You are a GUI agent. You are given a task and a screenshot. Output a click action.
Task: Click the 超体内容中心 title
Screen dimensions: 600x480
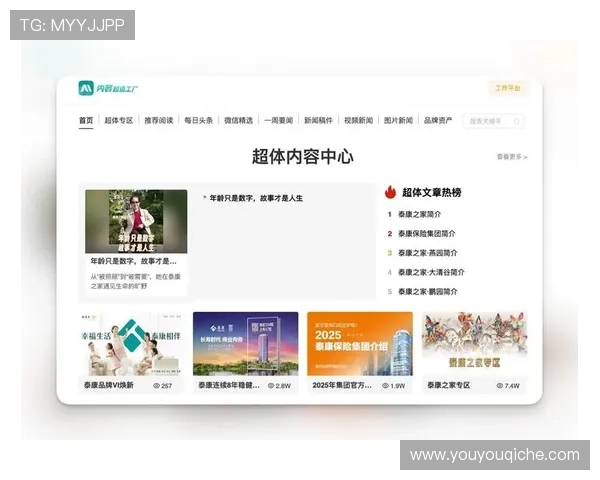tap(302, 157)
